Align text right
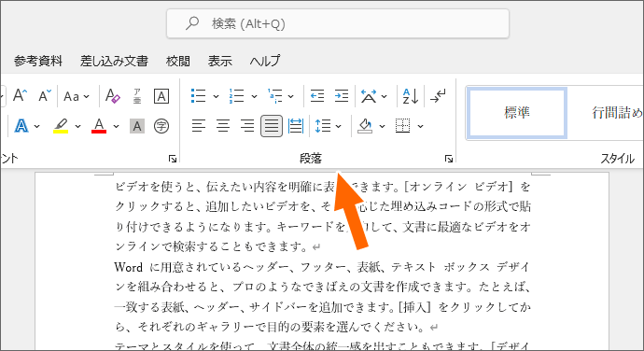Viewport: 644px width, 351px height. (x=247, y=126)
